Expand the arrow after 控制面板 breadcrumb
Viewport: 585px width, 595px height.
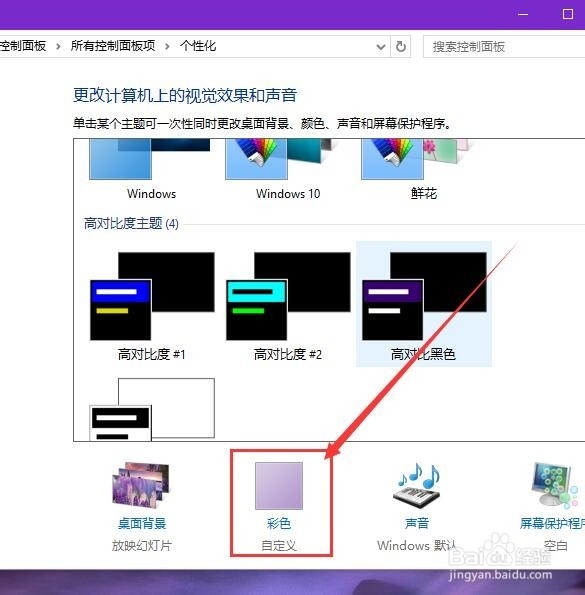tap(58, 46)
